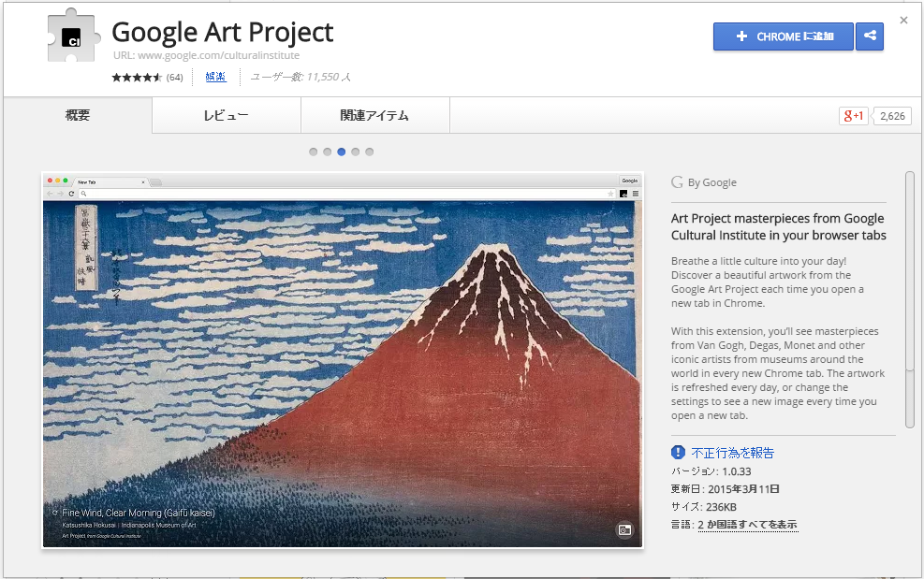This screenshot has height=579, width=924.
Task: Select the 概要 tab
Action: (78, 116)
